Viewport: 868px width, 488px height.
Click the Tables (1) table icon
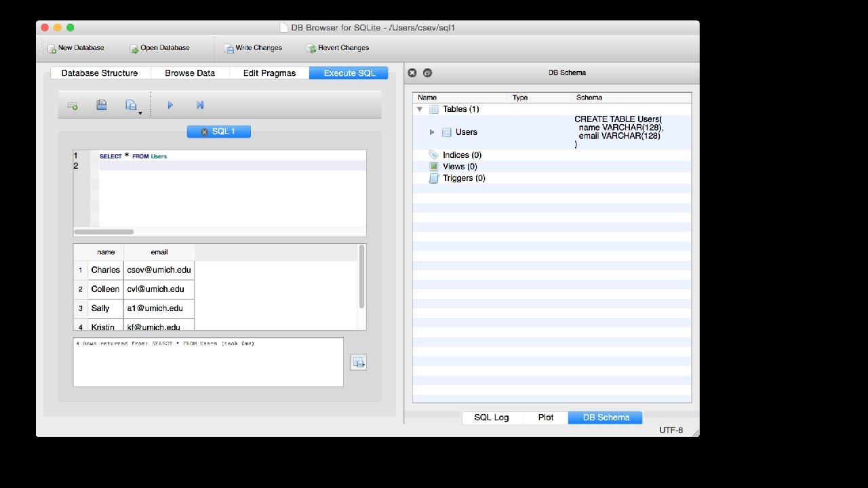point(434,109)
